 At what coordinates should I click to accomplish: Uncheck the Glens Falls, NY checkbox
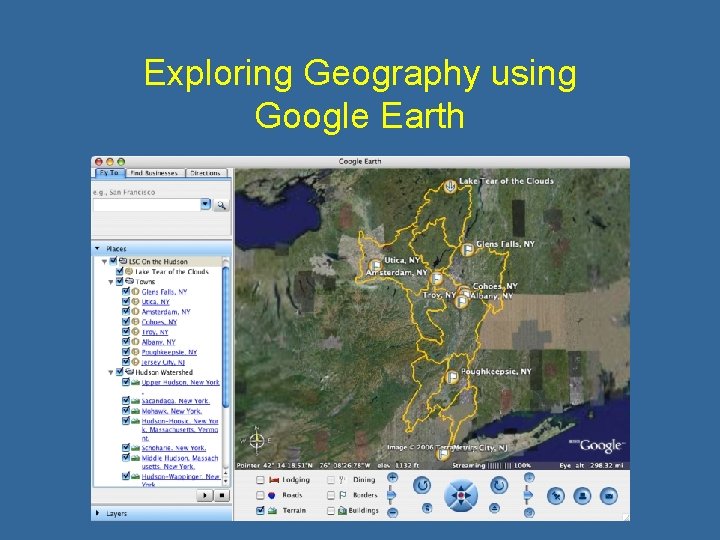pyautogui.click(x=125, y=291)
